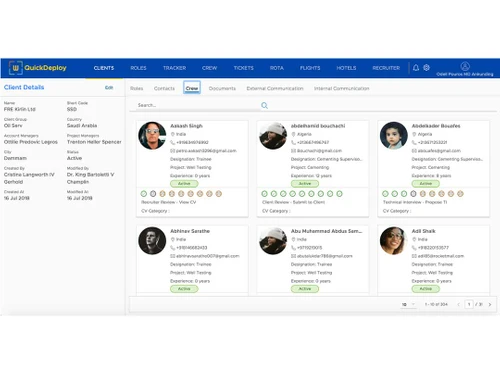Viewport: 500px width, 375px height.
Task: Open Adil Shaik's profile photo
Action: pos(394,241)
